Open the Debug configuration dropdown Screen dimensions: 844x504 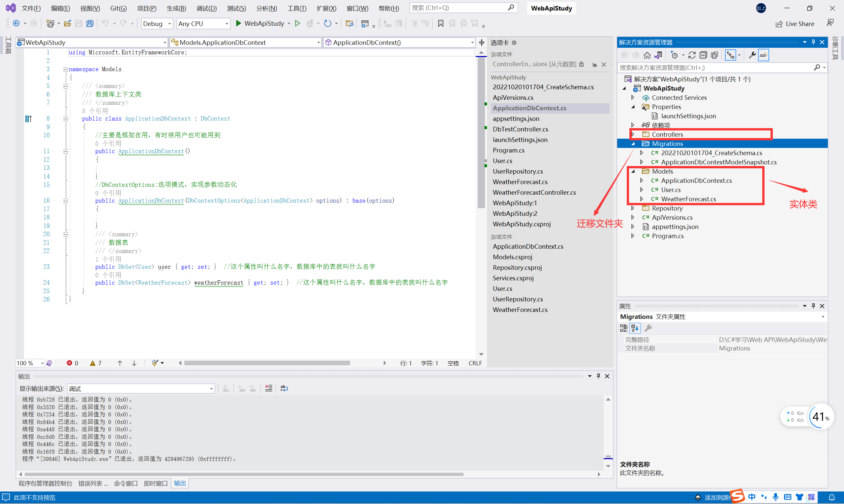tap(157, 23)
